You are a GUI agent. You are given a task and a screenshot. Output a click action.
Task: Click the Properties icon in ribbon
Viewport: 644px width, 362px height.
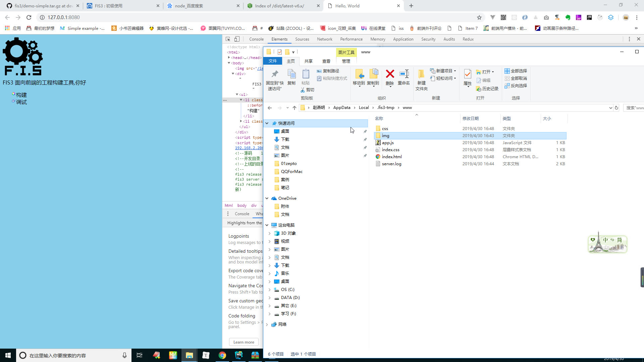click(467, 74)
